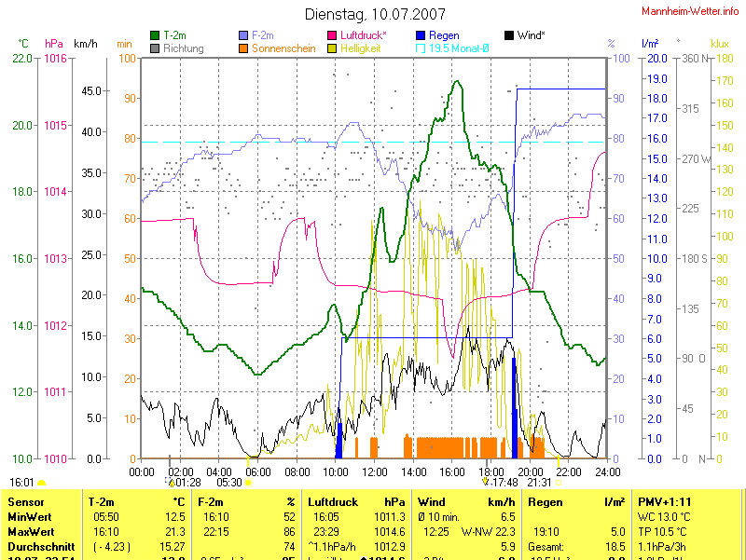Open the Mannheim-Wetter.info link

tap(690, 11)
